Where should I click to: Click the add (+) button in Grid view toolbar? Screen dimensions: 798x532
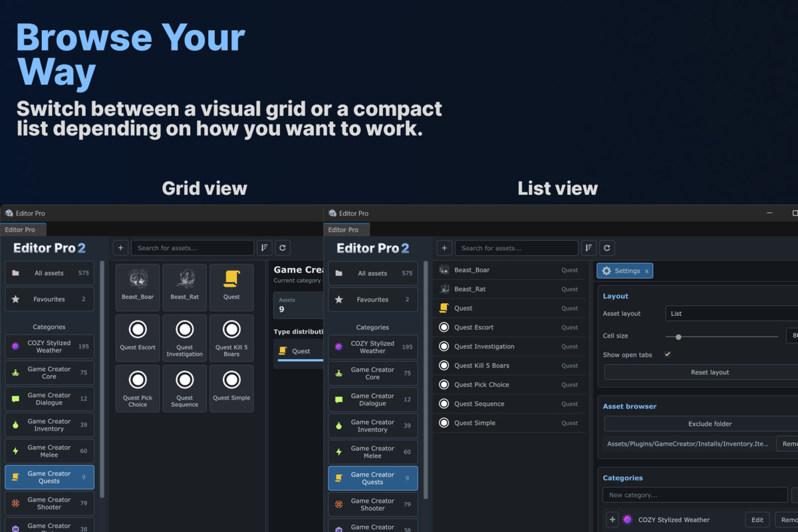(x=120, y=248)
